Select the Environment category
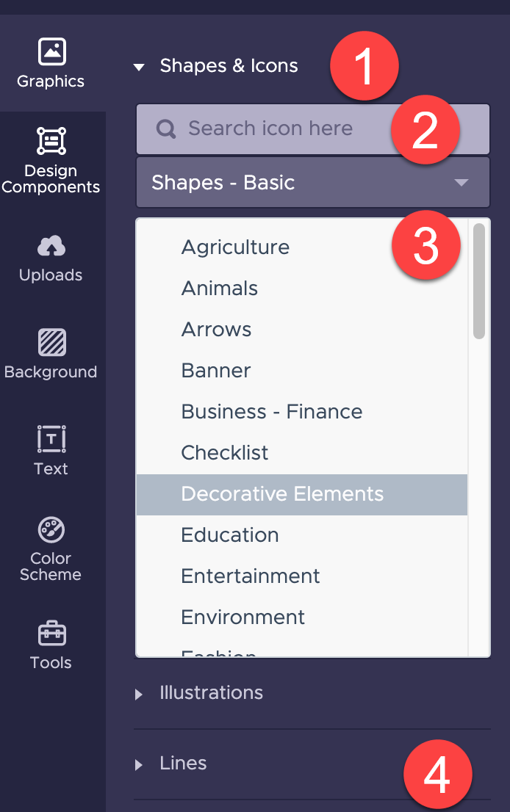Image resolution: width=510 pixels, height=812 pixels. point(243,617)
